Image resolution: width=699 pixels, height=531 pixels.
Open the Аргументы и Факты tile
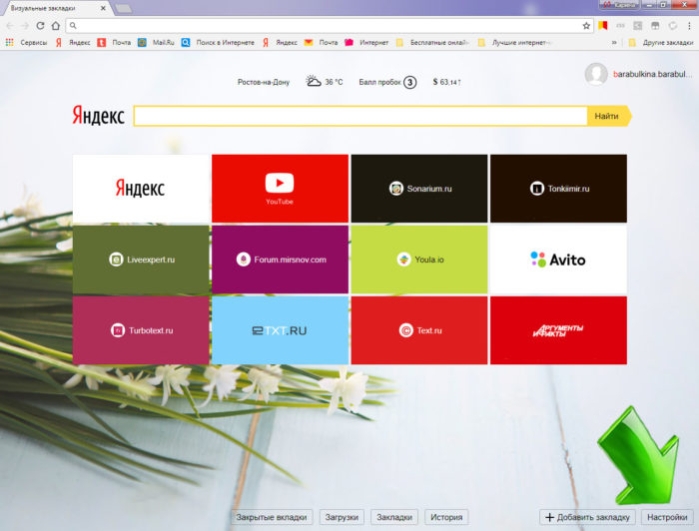pos(559,330)
